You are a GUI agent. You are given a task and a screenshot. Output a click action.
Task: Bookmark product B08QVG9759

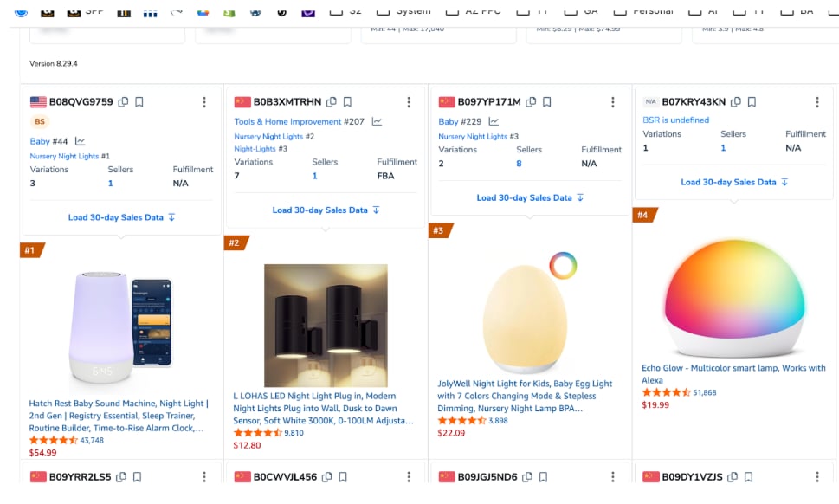pos(139,102)
